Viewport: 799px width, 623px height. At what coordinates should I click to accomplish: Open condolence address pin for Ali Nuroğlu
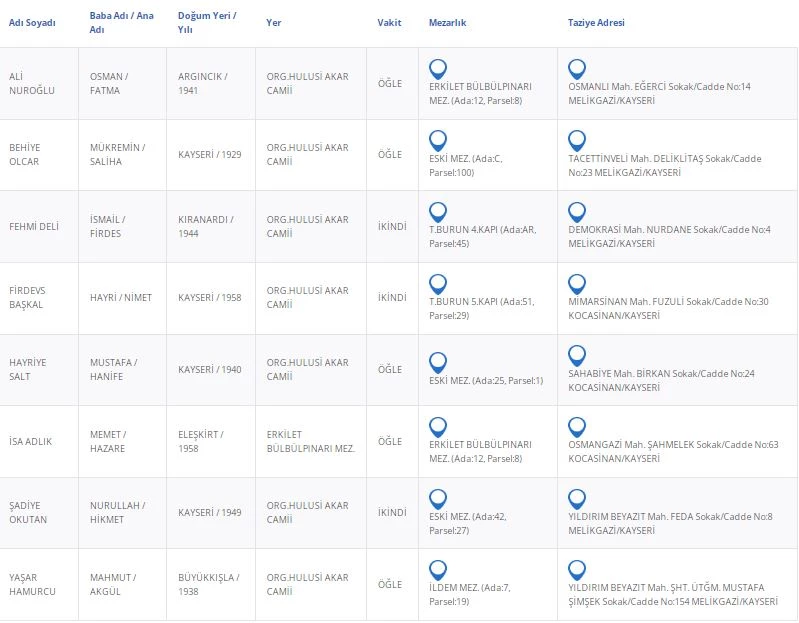pyautogui.click(x=577, y=69)
